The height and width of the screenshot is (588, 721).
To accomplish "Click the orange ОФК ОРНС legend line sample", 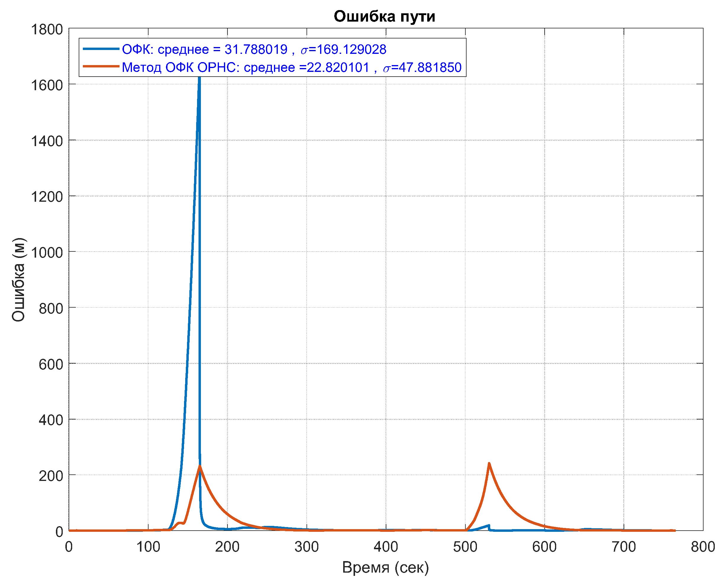I will pyautogui.click(x=101, y=67).
